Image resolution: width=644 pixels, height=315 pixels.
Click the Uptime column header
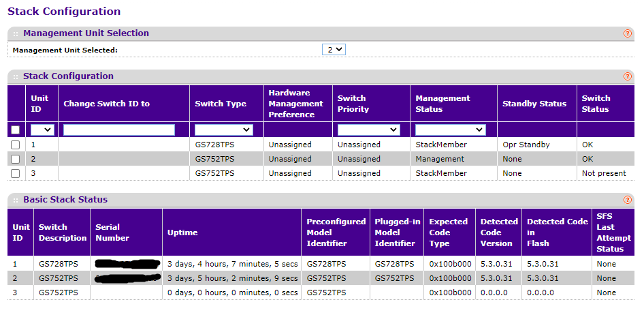pyautogui.click(x=182, y=232)
